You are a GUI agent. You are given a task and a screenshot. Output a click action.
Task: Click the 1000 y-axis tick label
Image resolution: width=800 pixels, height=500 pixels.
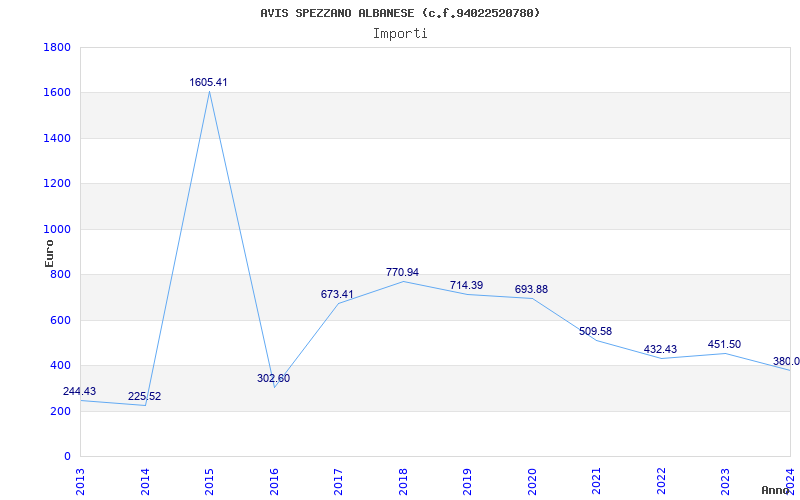click(x=57, y=230)
